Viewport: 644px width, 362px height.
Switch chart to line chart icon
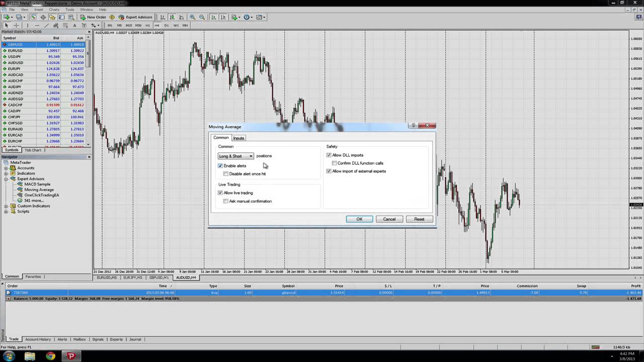point(182,17)
